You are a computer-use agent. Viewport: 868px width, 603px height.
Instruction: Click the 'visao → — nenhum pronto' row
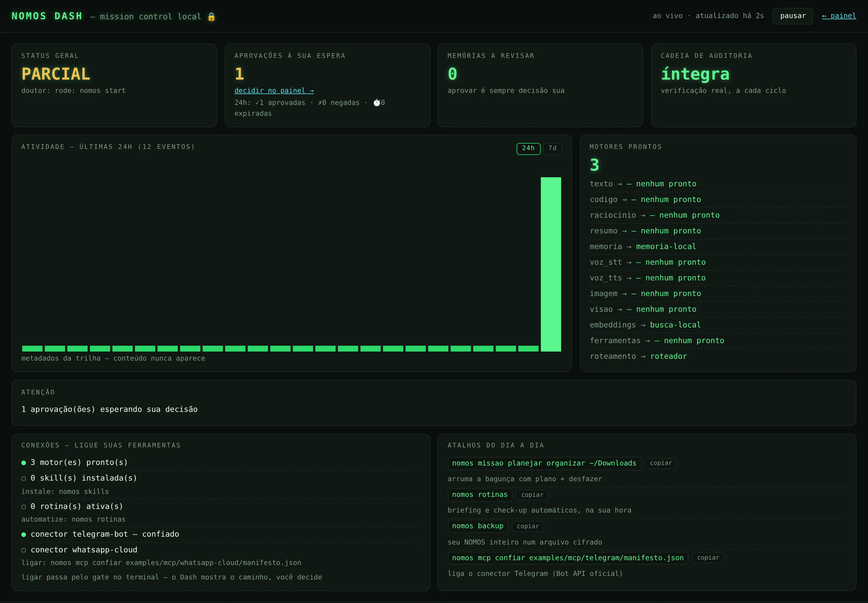(718, 309)
